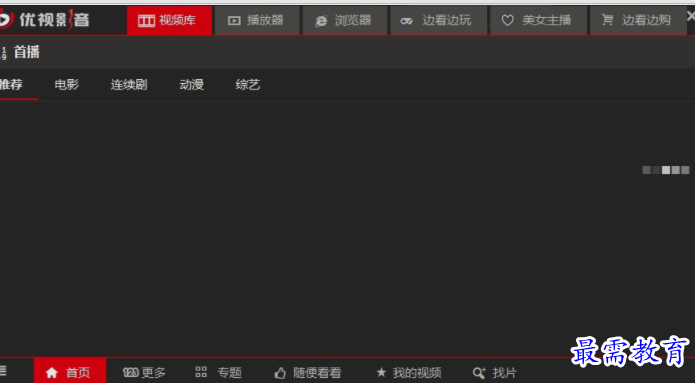The width and height of the screenshot is (695, 383).
Task: Click the heart icon beside 美女主播
Action: tap(507, 20)
